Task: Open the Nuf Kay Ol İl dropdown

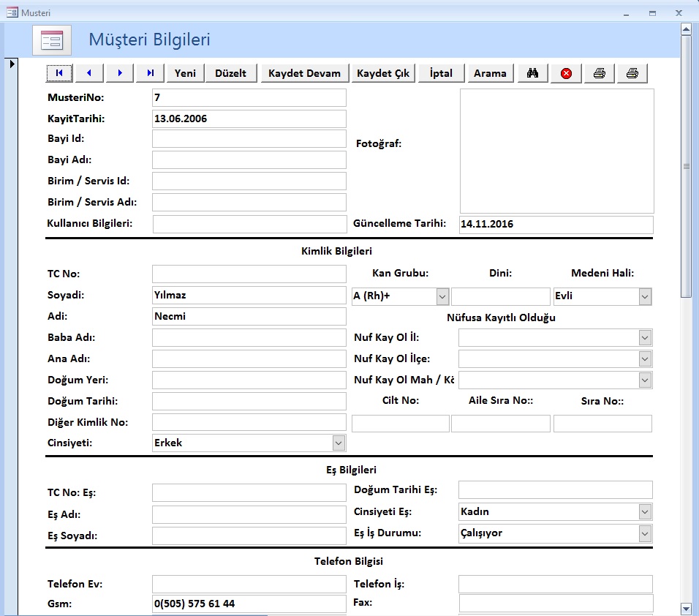Action: [645, 337]
